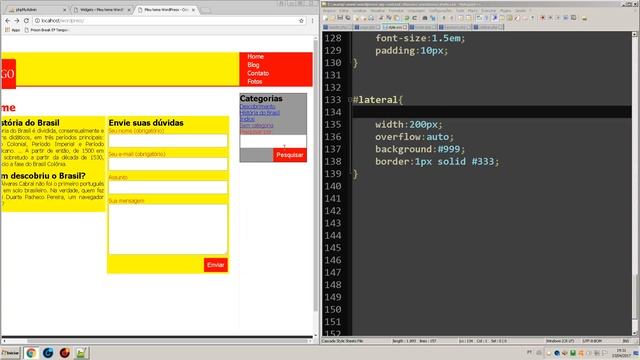Bookmark the page with the star icon
640x360 pixels.
point(301,20)
